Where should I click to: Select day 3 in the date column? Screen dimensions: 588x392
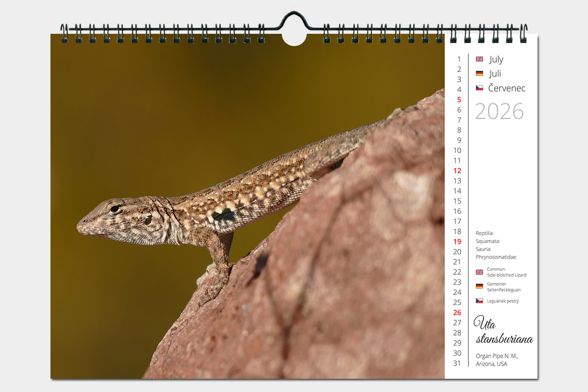pos(459,79)
